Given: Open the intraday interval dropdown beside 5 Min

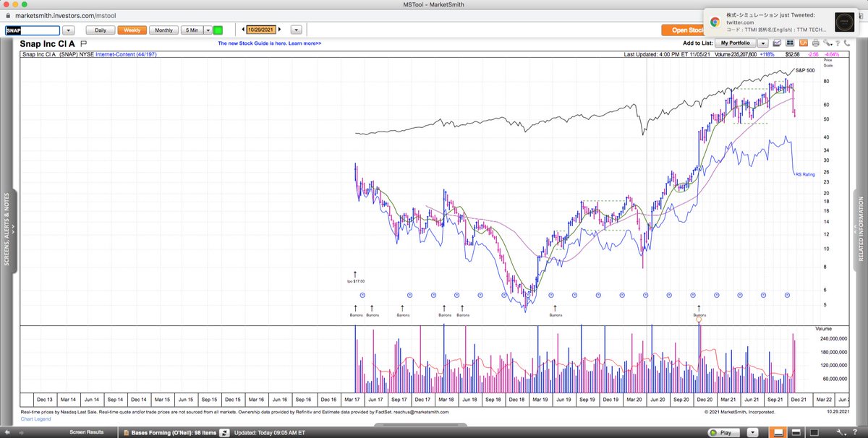Looking at the screenshot, I should point(208,30).
